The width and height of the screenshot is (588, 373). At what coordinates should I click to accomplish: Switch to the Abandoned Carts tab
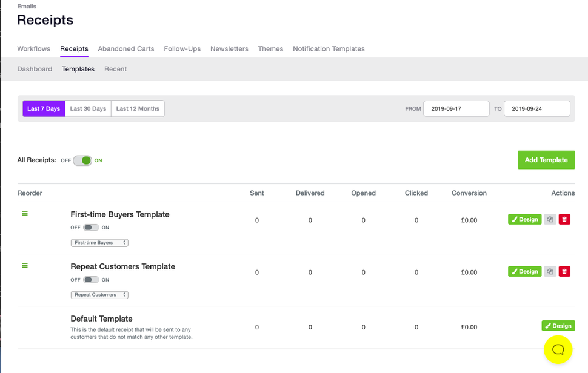coord(126,48)
